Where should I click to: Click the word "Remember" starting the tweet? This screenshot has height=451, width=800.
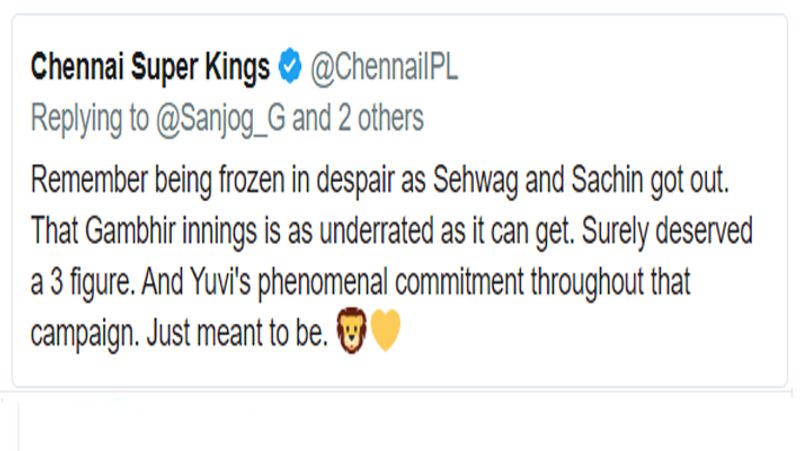tap(89, 180)
